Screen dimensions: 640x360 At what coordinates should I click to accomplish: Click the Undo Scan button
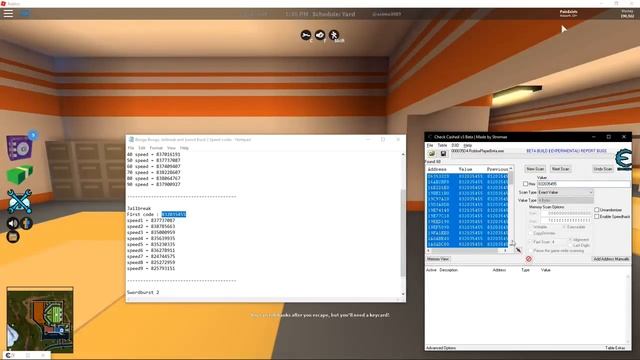pos(603,169)
